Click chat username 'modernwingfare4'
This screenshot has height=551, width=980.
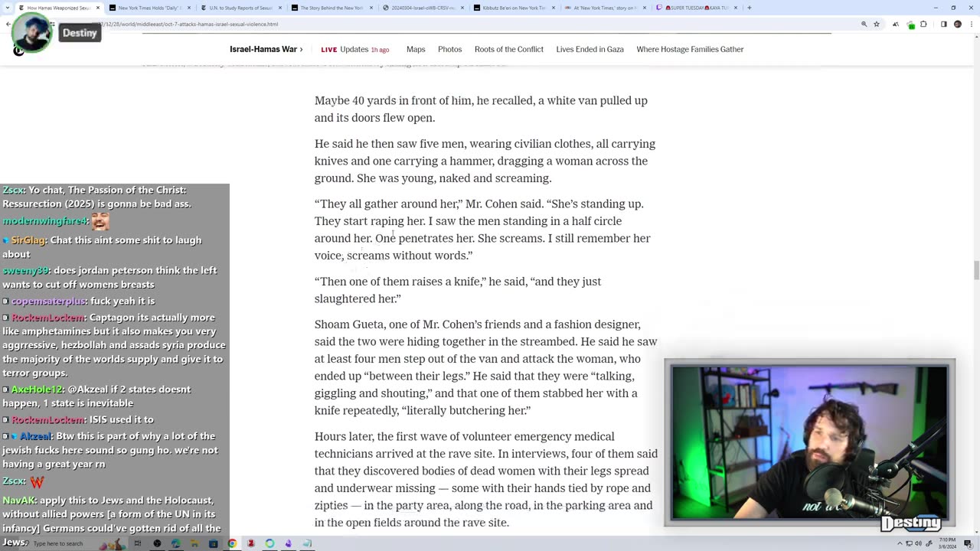pyautogui.click(x=44, y=221)
